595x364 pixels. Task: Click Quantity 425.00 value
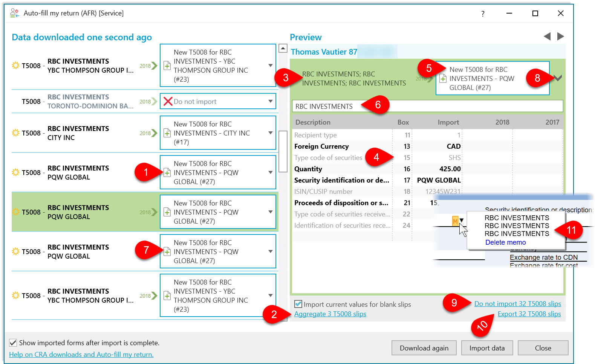click(450, 169)
